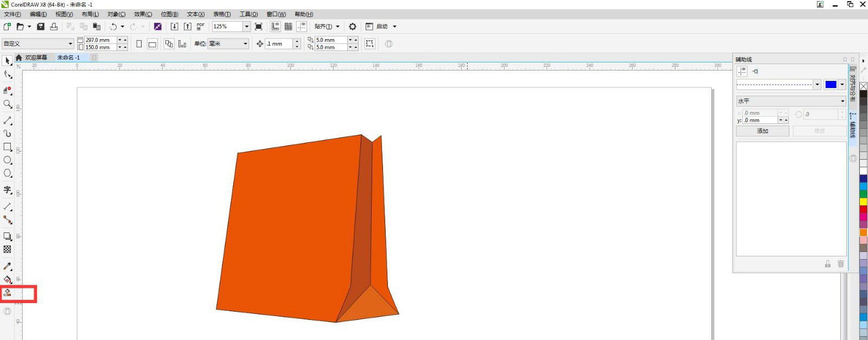The image size is (868, 340).
Task: Choose the Polygon tool
Action: tap(8, 173)
